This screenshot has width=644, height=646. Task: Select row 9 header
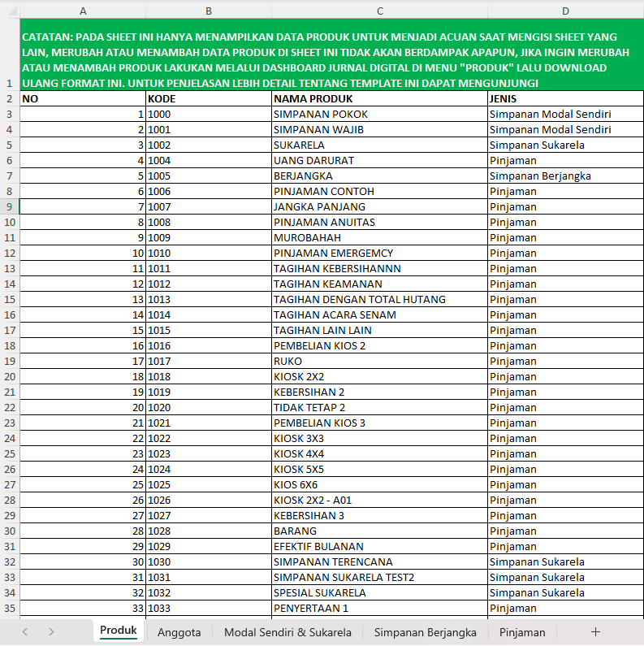9,206
